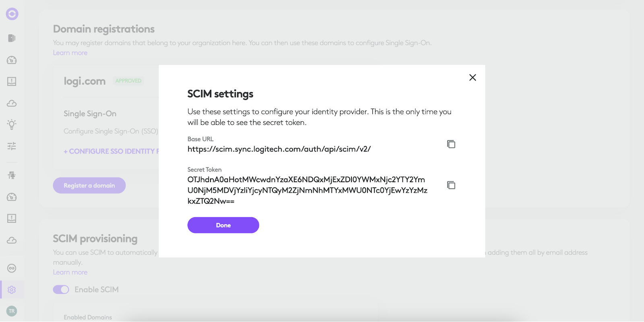The height and width of the screenshot is (322, 644).
Task: Click Configure SSO Identity link
Action: click(111, 152)
